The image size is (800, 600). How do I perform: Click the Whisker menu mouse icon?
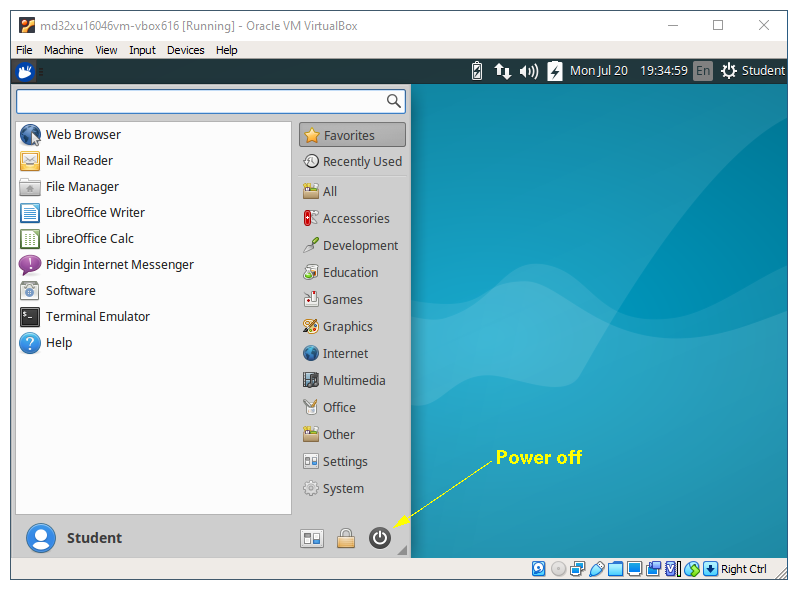point(26,71)
